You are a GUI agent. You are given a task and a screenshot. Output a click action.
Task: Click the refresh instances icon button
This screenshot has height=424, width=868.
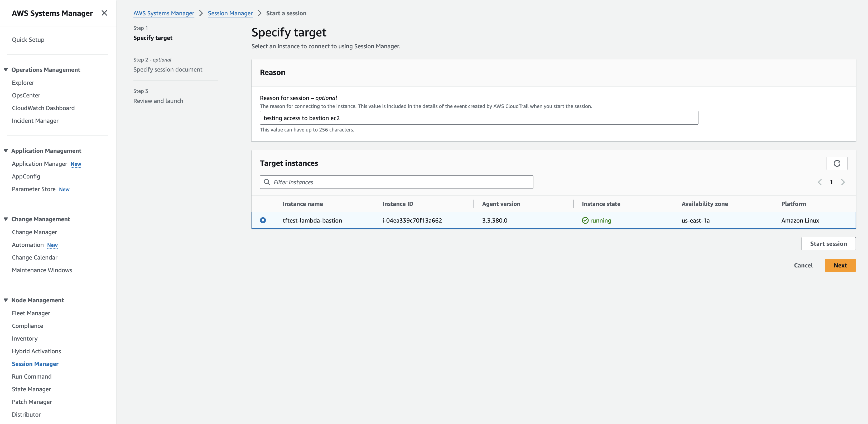[837, 164]
